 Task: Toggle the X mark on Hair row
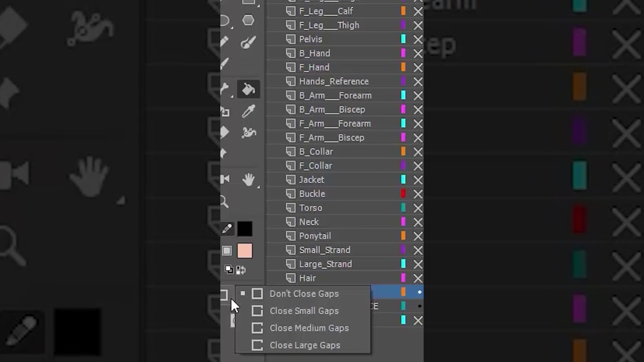[418, 278]
